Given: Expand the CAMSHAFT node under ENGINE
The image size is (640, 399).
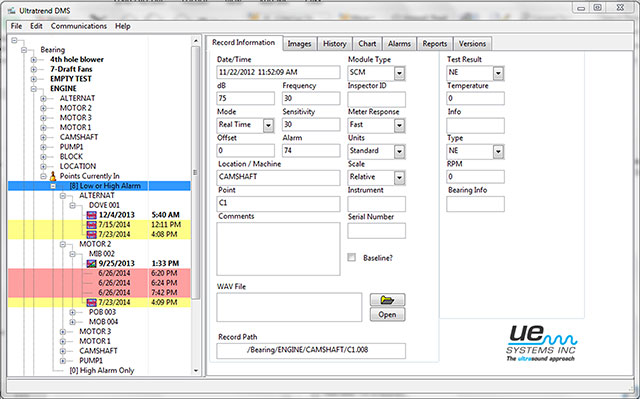Looking at the screenshot, I should (x=43, y=137).
